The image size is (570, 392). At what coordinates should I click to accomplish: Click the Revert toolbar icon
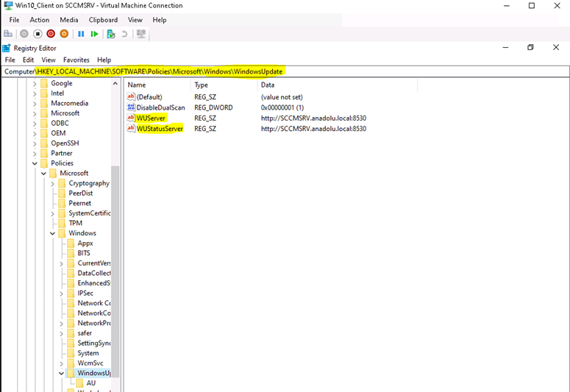[x=124, y=34]
